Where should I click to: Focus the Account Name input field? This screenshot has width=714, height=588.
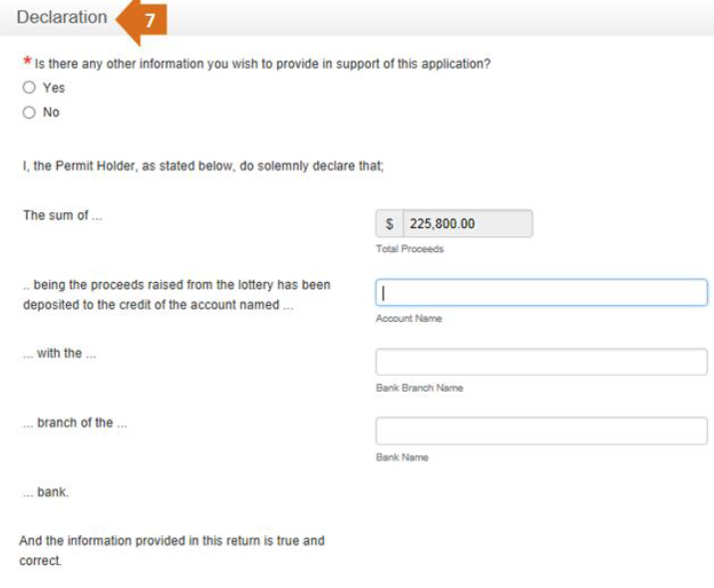pos(541,293)
